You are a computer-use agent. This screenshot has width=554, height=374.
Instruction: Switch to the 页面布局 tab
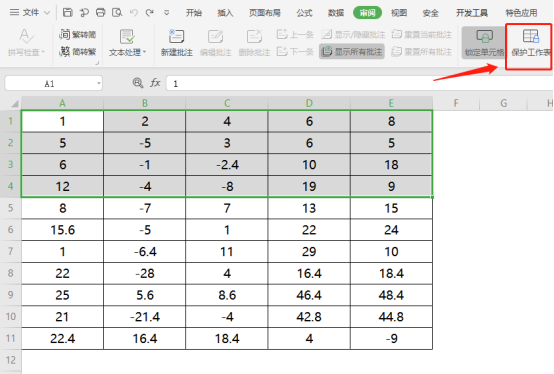pyautogui.click(x=265, y=13)
